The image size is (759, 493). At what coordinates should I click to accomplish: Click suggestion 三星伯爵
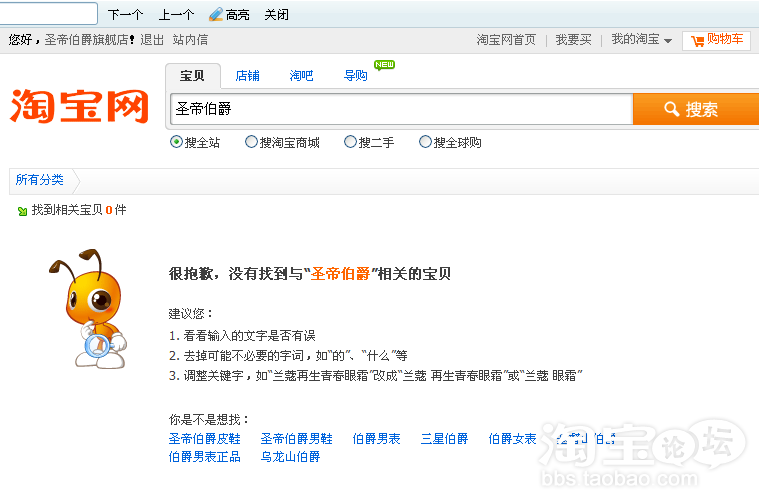pos(444,439)
